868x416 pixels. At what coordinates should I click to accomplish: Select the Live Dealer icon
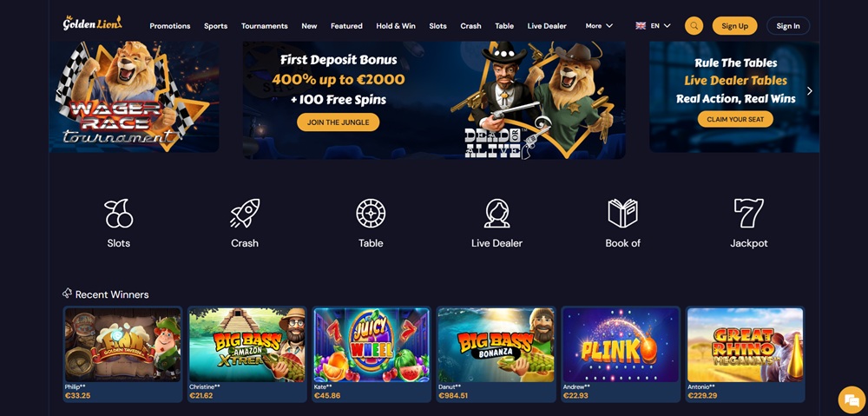pyautogui.click(x=496, y=214)
